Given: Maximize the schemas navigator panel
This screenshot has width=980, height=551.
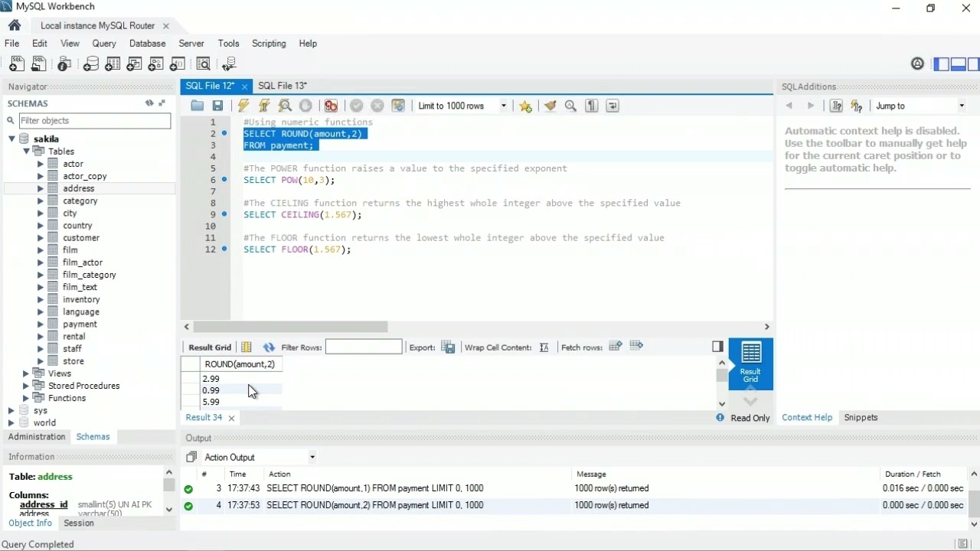Looking at the screenshot, I should click(162, 103).
